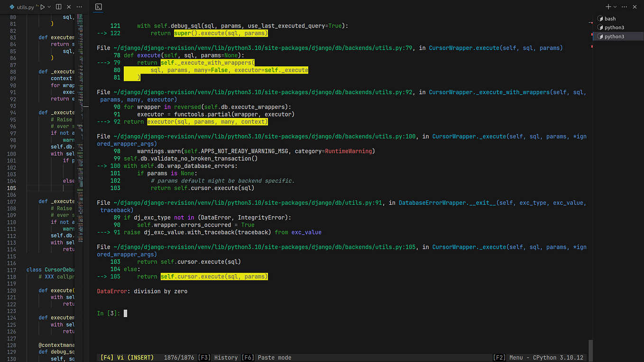Click the Python logo on the utils.py tab

point(12,7)
